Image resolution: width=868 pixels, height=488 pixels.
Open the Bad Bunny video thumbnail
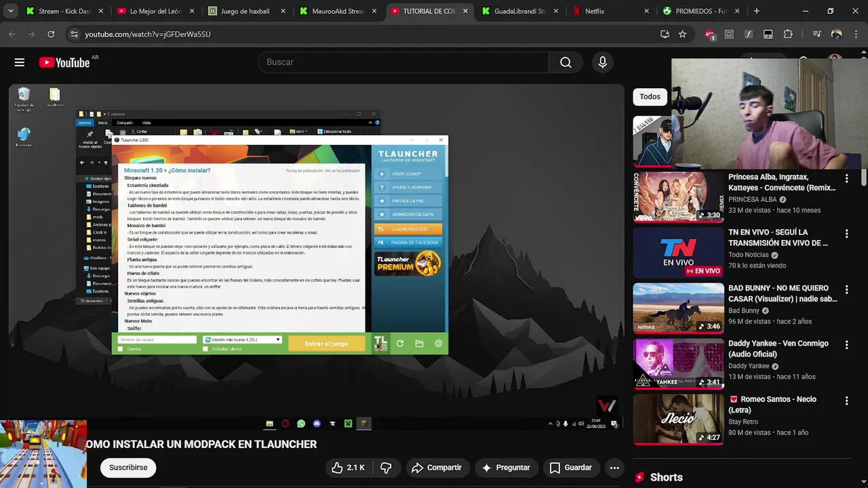(x=678, y=308)
